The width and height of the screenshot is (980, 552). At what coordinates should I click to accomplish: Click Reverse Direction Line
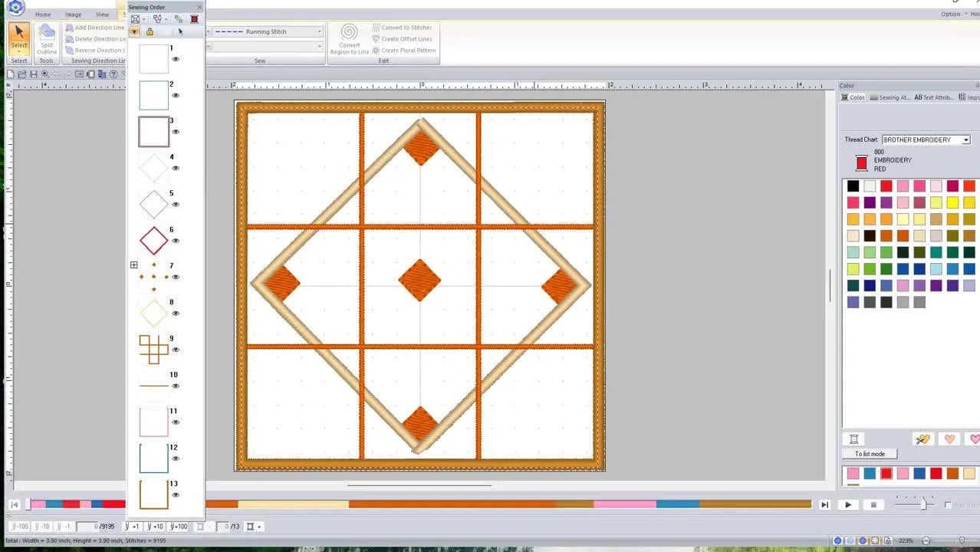pos(95,51)
